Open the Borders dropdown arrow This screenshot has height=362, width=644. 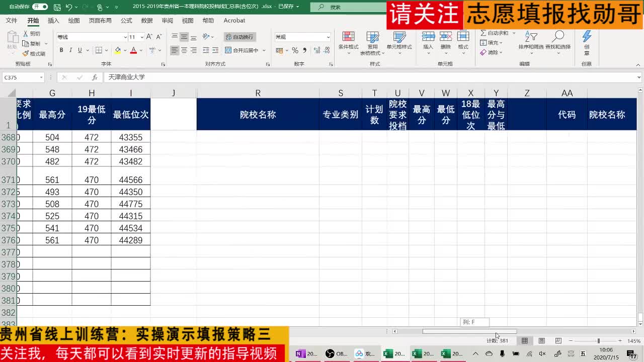click(107, 50)
